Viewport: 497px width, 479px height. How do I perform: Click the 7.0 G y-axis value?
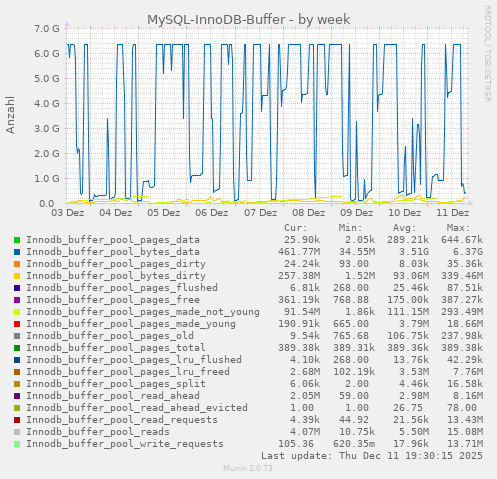click(47, 28)
